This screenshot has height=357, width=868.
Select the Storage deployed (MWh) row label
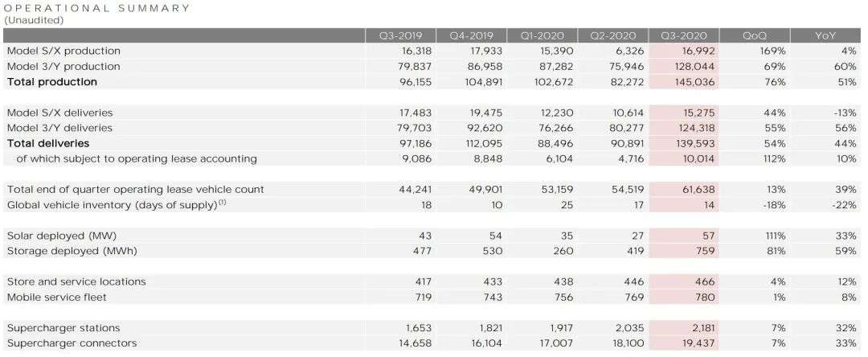[x=72, y=251]
